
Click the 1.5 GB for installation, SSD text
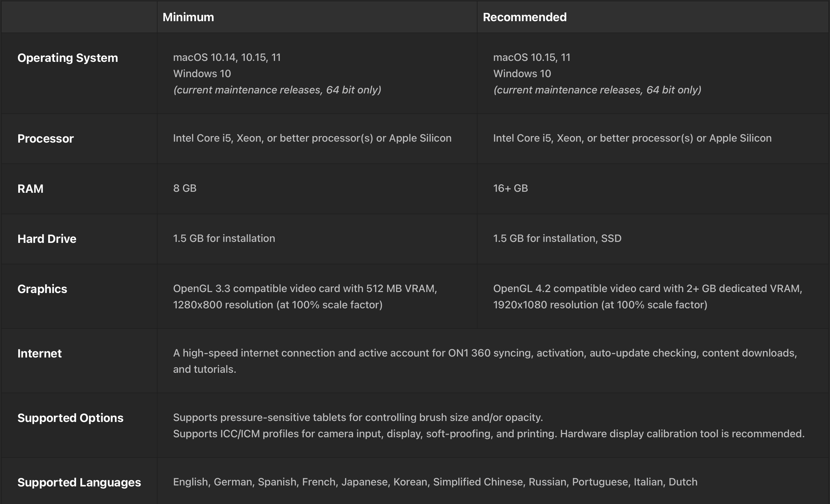coord(557,238)
